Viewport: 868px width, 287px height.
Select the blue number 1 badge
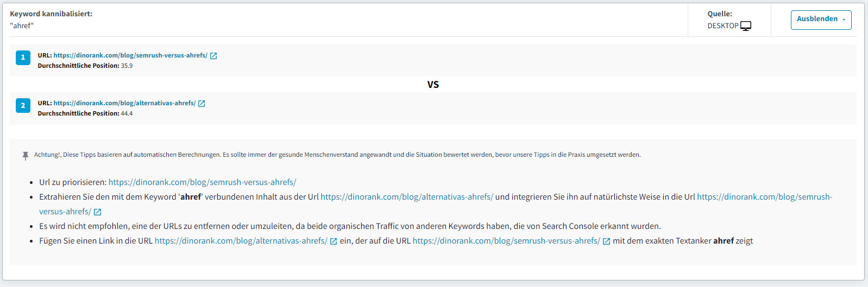23,58
